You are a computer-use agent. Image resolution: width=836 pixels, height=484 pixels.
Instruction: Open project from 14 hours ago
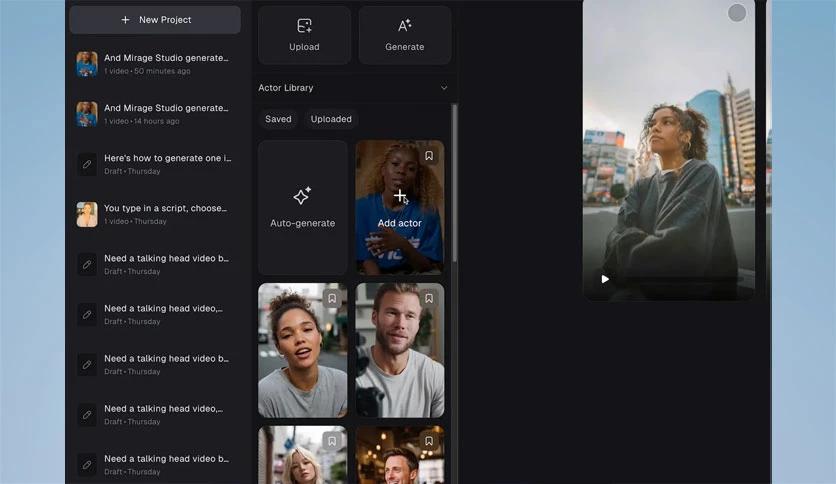coord(155,114)
